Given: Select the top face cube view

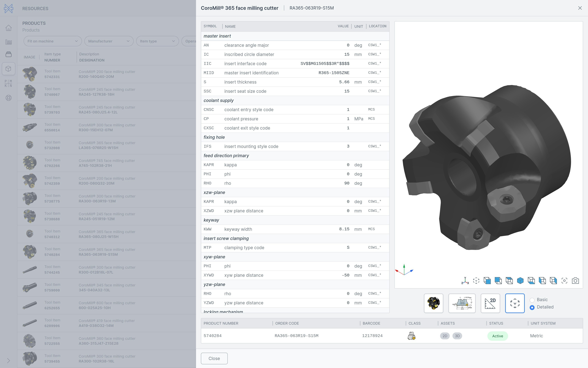Looking at the screenshot, I should point(509,281).
